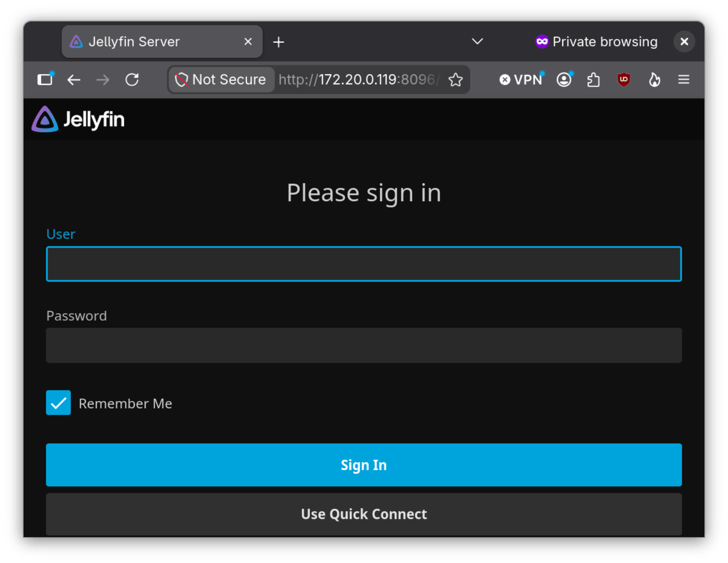Close the browser window
The image size is (728, 563).
[684, 42]
